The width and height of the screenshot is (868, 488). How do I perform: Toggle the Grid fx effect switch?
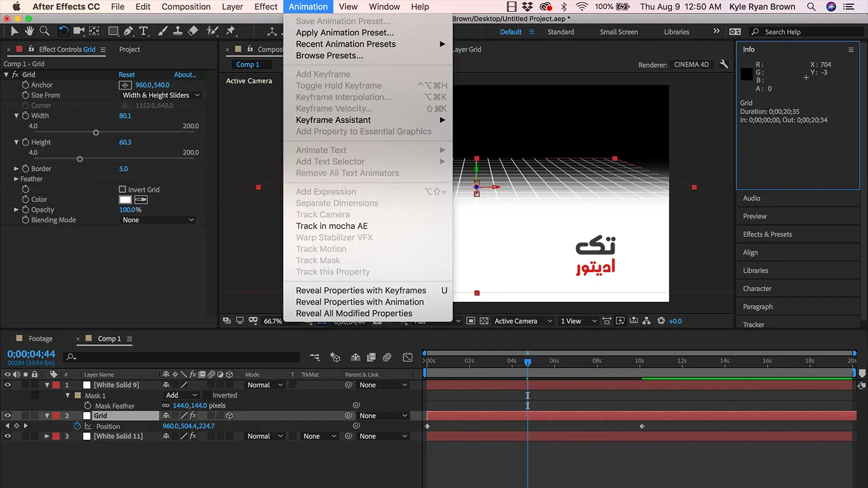tap(193, 416)
